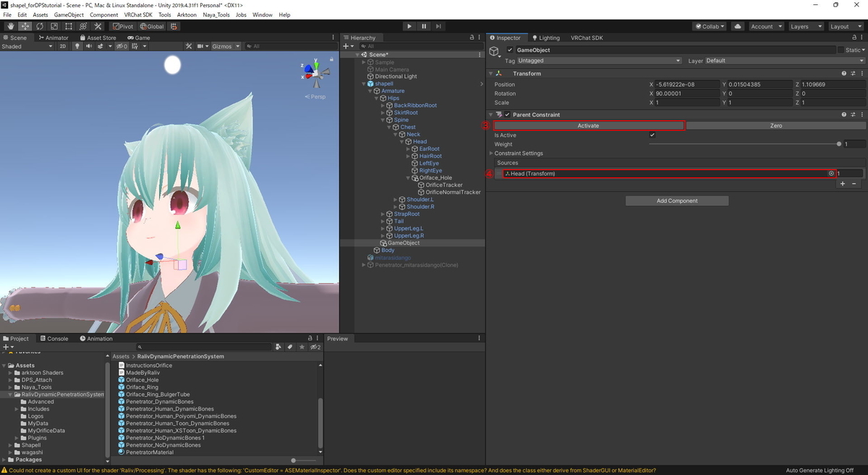
Task: Toggle the GameObject active checkbox in Inspector
Action: tap(509, 49)
